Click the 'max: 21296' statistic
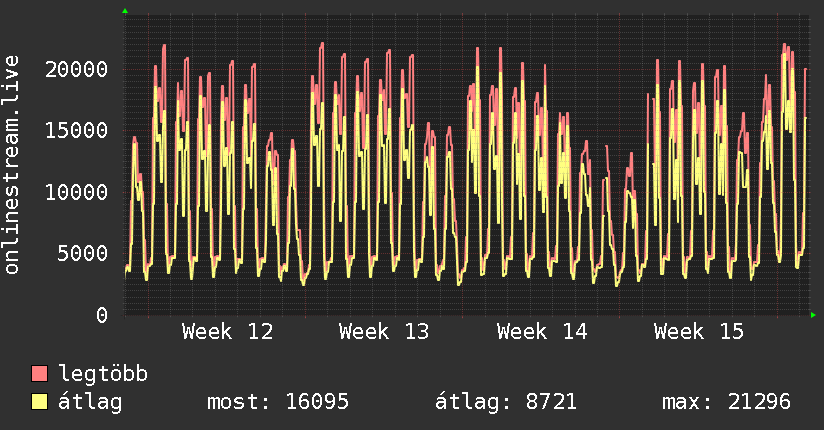This screenshot has width=824, height=430. pyautogui.click(x=726, y=402)
